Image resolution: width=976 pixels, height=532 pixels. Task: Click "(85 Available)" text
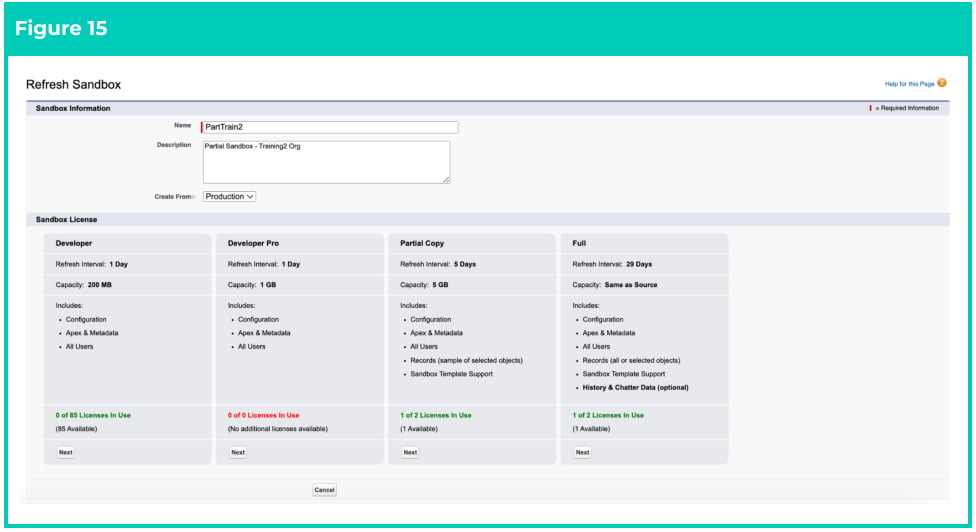pyautogui.click(x=77, y=429)
